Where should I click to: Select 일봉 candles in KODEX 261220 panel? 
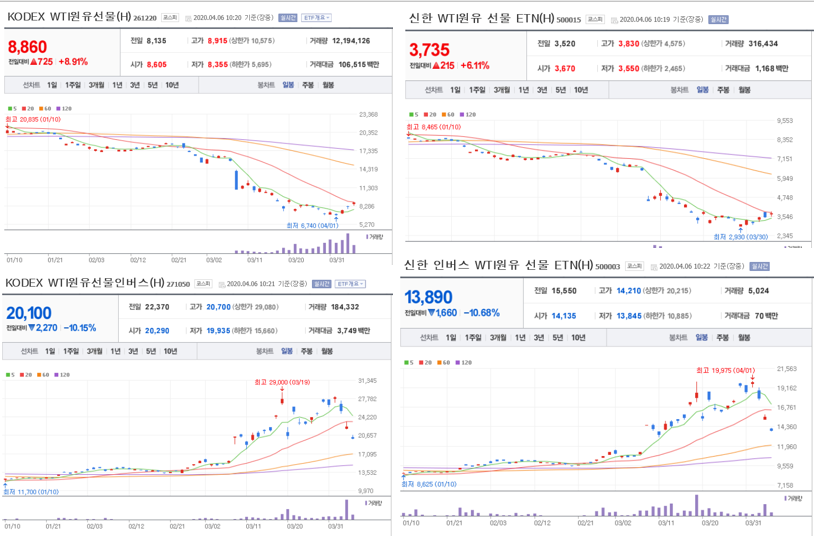288,85
